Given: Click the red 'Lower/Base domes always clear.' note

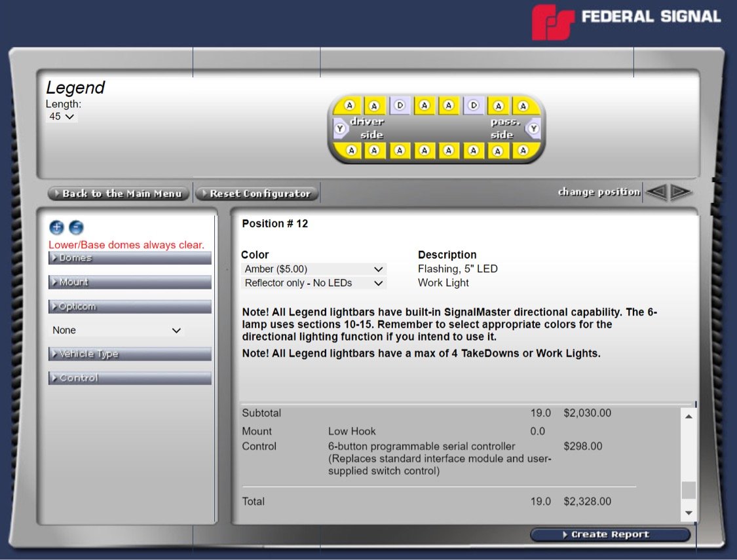Looking at the screenshot, I should [x=126, y=245].
